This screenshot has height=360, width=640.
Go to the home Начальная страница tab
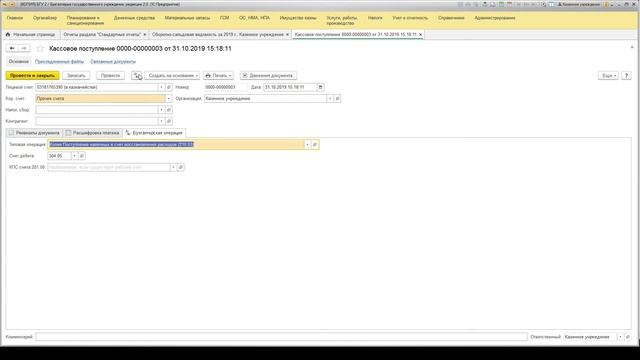coord(31,35)
